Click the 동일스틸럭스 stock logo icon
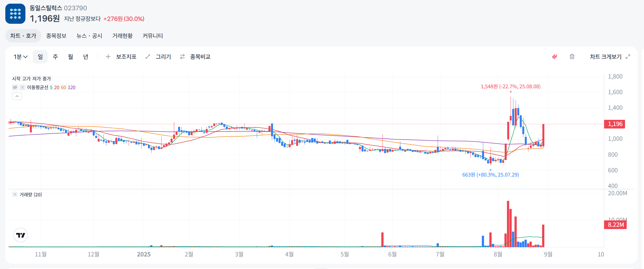The width and height of the screenshot is (644, 269). (x=15, y=14)
